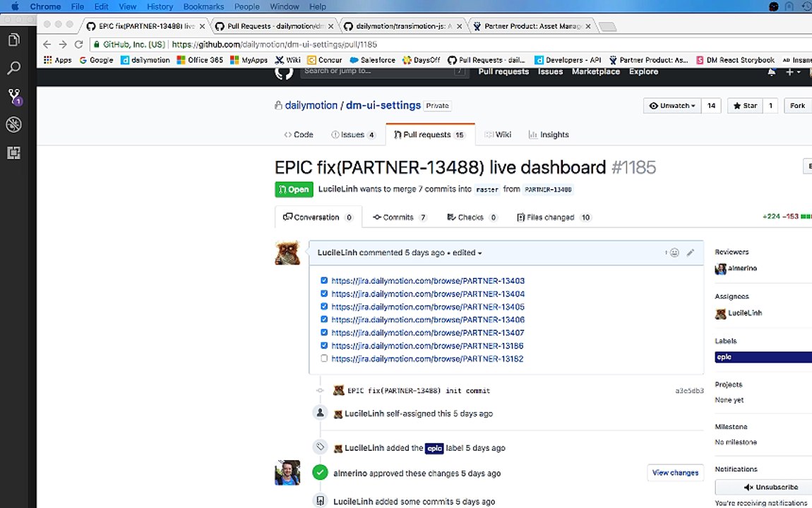This screenshot has height=508, width=812.
Task: Switch to the Issues tab
Action: pos(353,135)
